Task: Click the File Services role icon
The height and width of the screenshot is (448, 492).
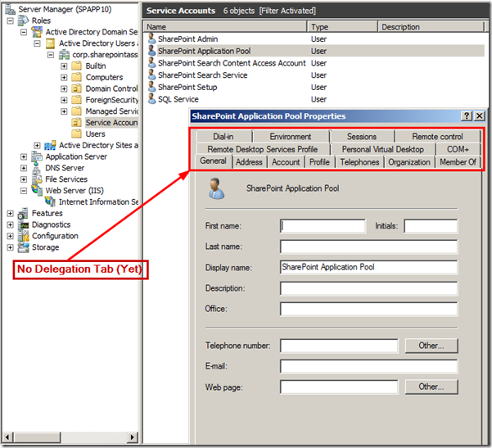Action: (38, 179)
